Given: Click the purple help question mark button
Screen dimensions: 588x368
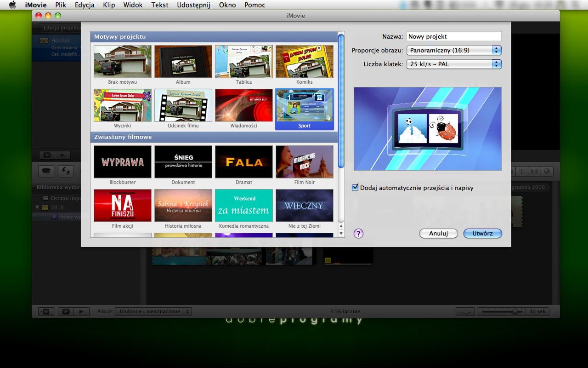Looking at the screenshot, I should coord(358,233).
